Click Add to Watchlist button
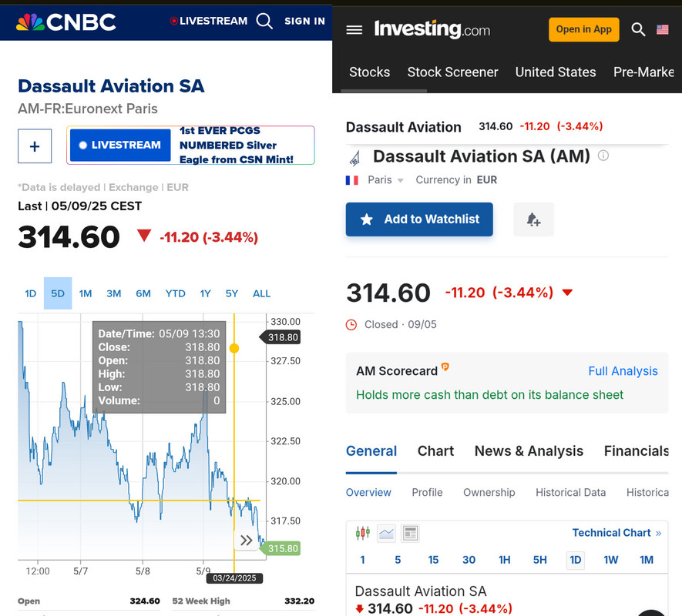 pyautogui.click(x=419, y=219)
